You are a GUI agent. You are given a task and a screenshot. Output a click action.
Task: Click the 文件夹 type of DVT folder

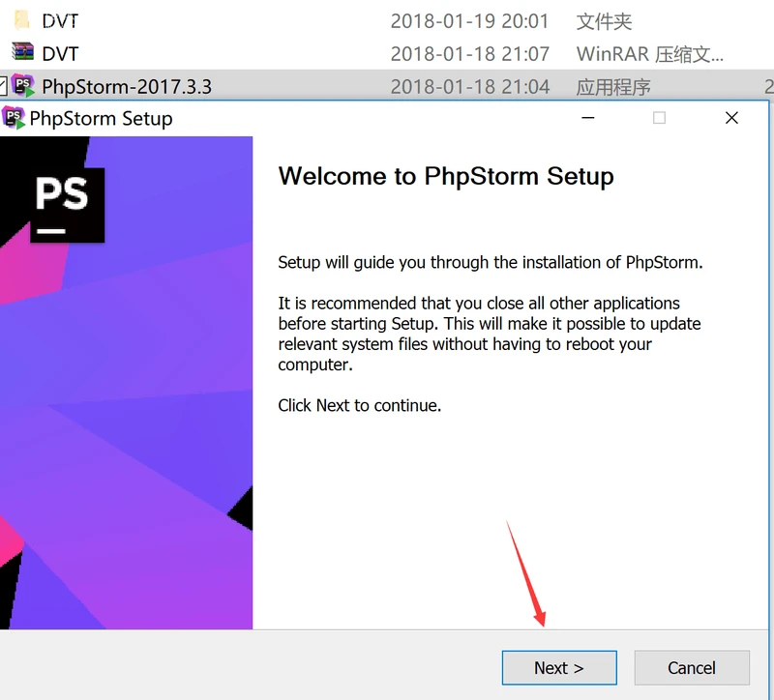604,21
